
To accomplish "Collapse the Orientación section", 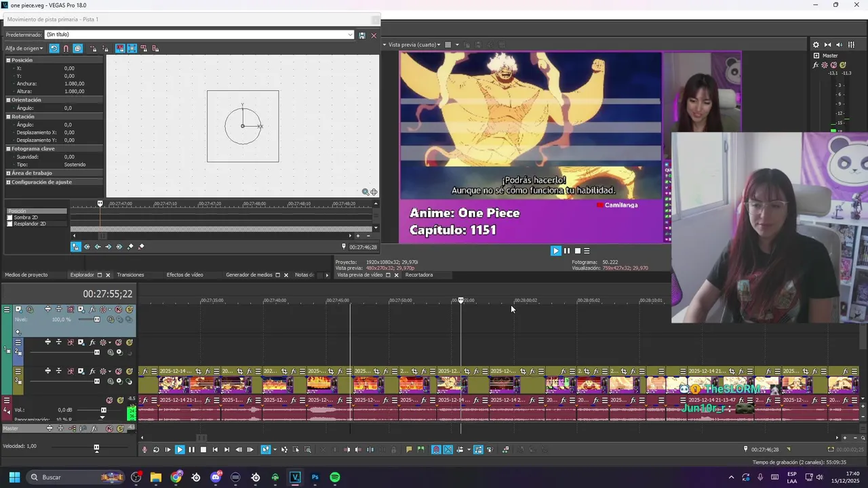I will coord(9,100).
